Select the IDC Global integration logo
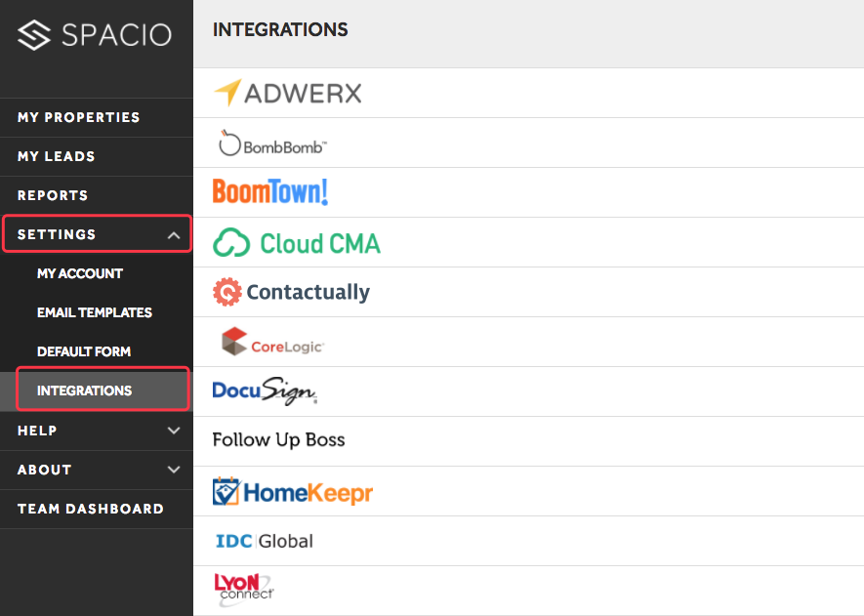 coord(264,541)
